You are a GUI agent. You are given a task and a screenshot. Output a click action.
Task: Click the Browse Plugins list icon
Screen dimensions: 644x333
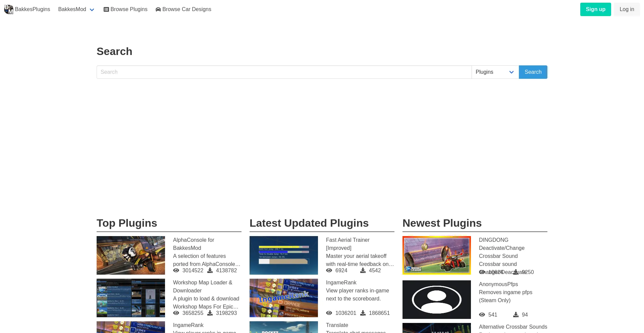(106, 9)
